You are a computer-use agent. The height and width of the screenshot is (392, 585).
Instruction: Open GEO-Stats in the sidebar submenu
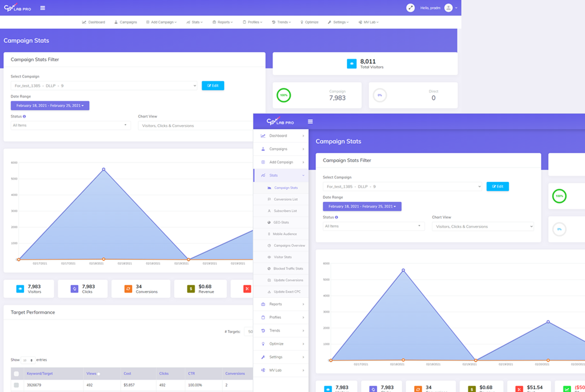281,222
